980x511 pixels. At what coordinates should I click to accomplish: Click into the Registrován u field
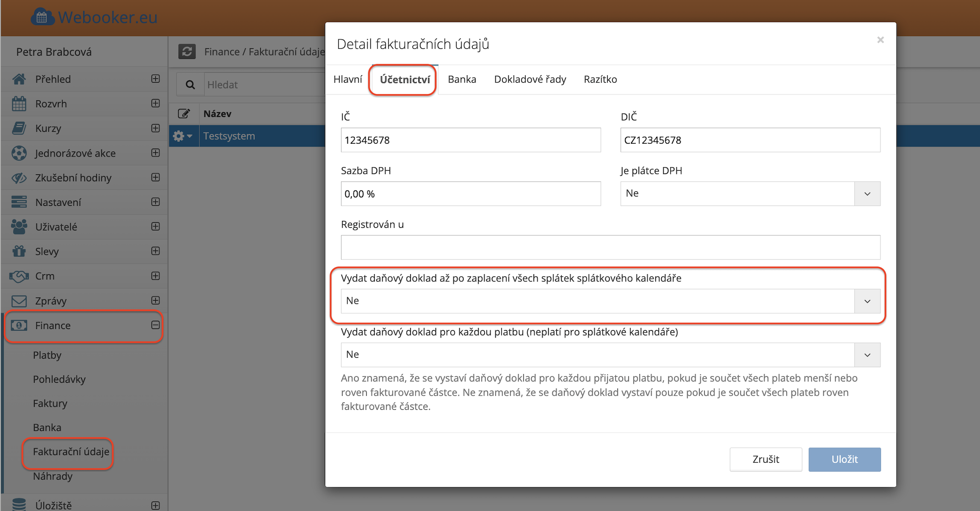click(x=610, y=248)
